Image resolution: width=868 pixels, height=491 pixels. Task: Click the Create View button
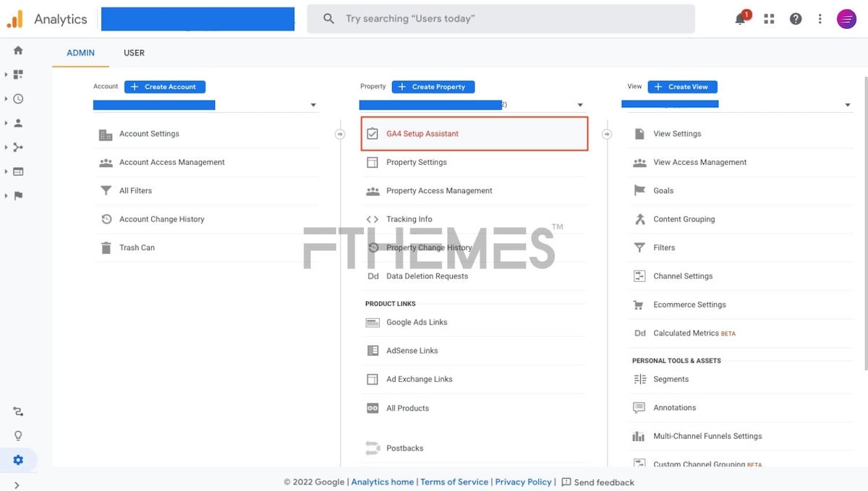(682, 87)
